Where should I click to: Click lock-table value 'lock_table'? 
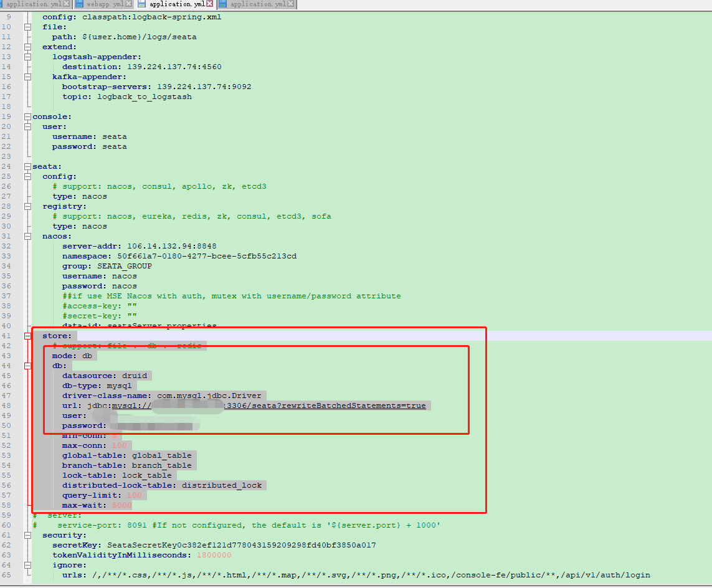(146, 475)
